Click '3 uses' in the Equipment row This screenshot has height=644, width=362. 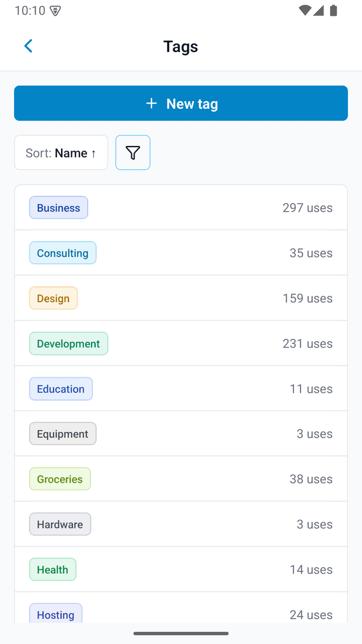[315, 433]
